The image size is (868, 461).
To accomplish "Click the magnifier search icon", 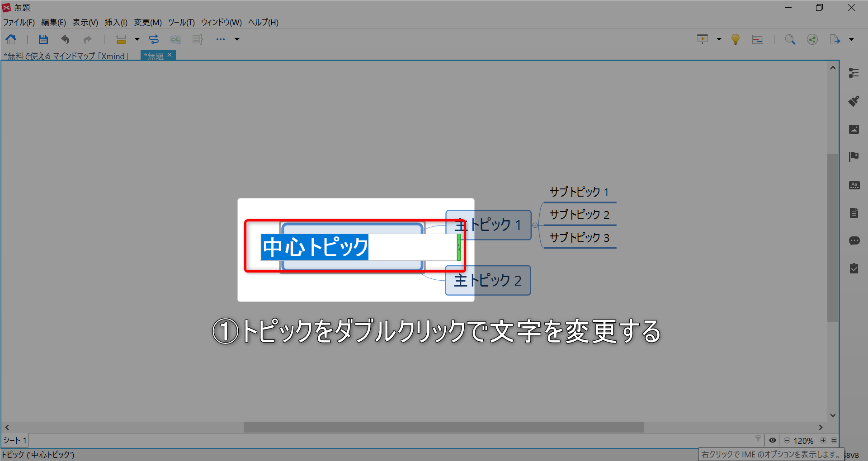I will [790, 39].
